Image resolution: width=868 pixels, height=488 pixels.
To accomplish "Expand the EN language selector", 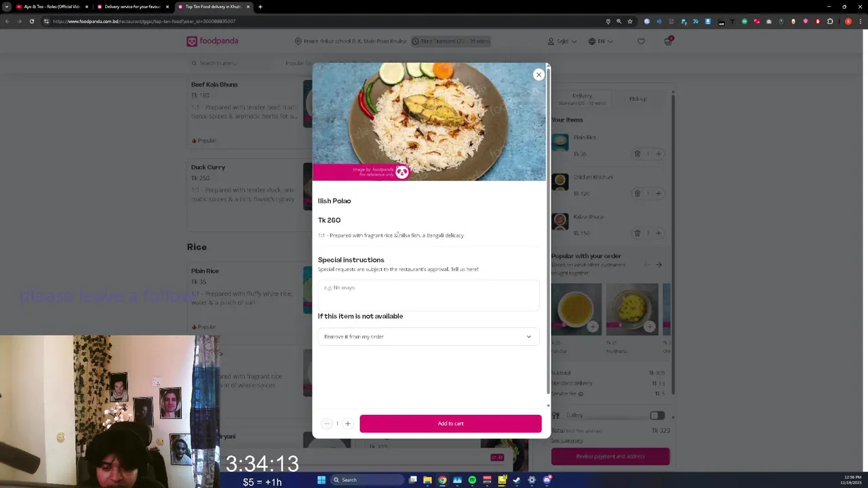I will [x=601, y=41].
